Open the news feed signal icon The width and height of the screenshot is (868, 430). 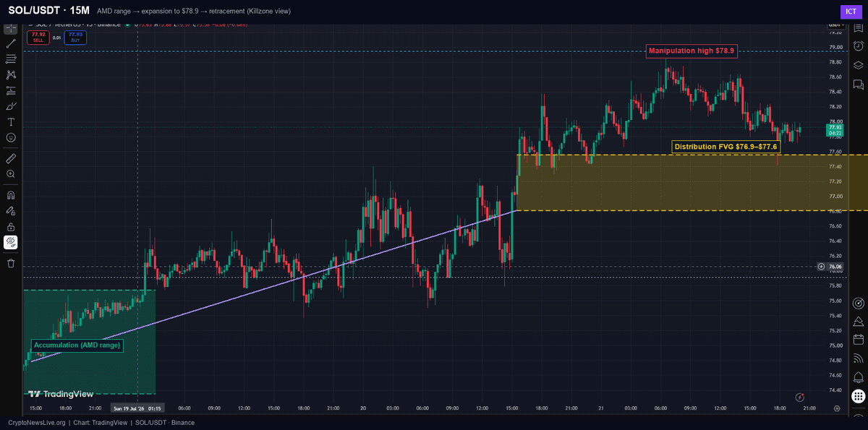[858, 358]
